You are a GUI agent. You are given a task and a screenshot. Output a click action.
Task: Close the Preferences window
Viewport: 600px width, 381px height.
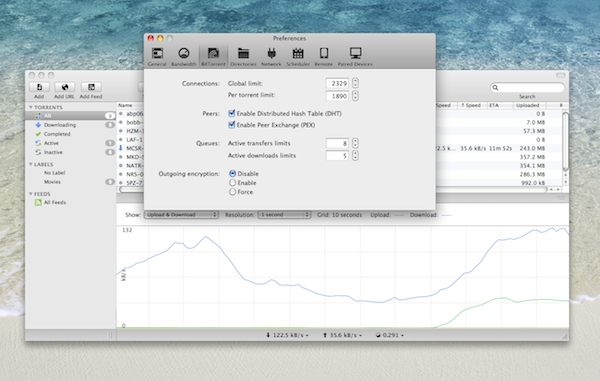pos(151,38)
